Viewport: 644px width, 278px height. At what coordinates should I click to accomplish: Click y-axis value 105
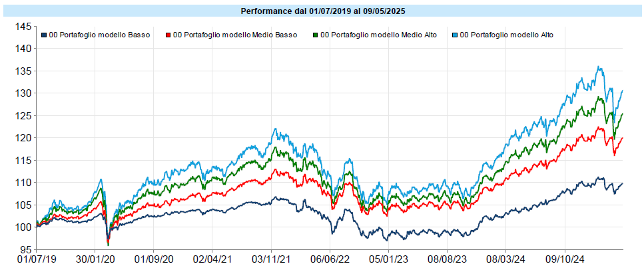24,205
